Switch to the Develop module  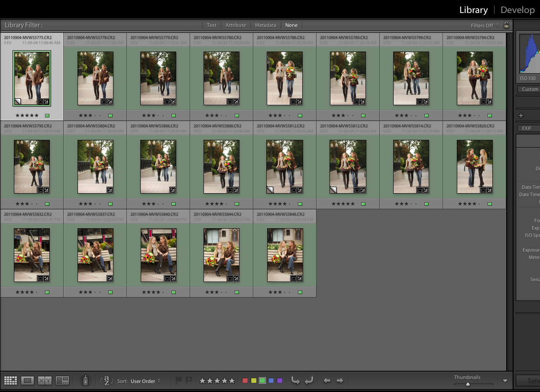[517, 10]
